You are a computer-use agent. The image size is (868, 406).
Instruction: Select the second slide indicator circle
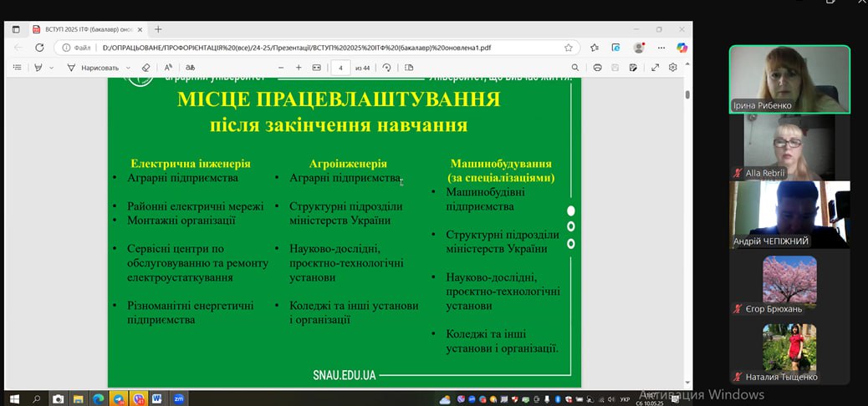point(571,226)
